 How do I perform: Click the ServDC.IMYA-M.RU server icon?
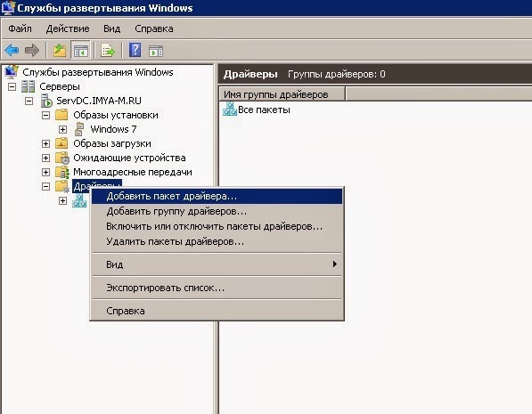tap(45, 101)
